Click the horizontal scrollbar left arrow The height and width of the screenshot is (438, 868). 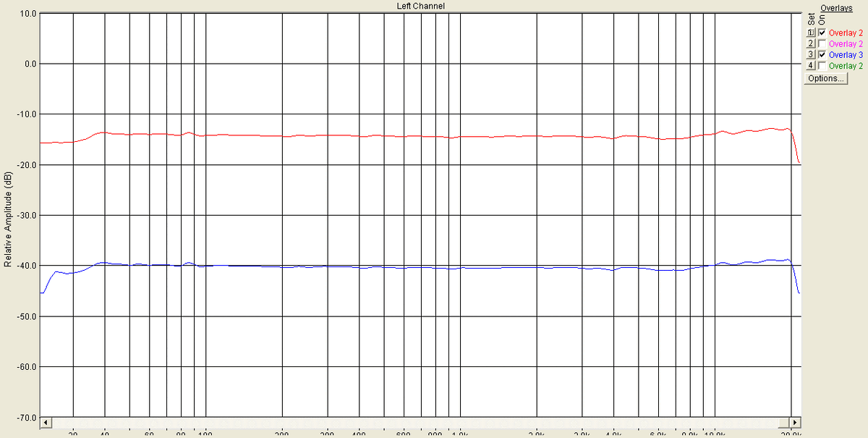[x=45, y=422]
